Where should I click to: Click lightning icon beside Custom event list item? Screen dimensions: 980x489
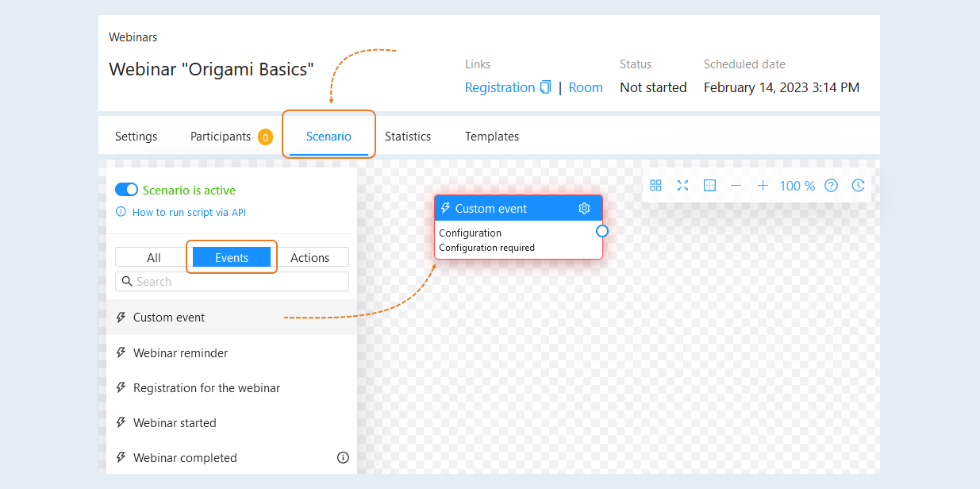tap(121, 317)
